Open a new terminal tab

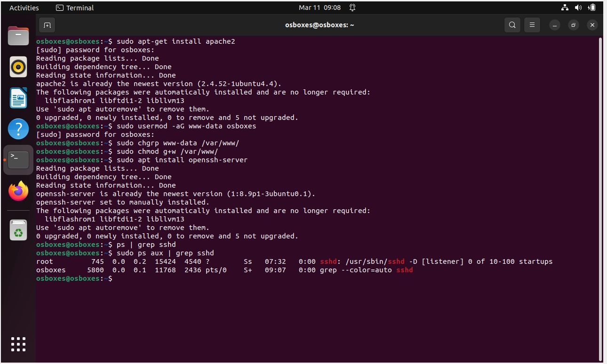coord(47,25)
